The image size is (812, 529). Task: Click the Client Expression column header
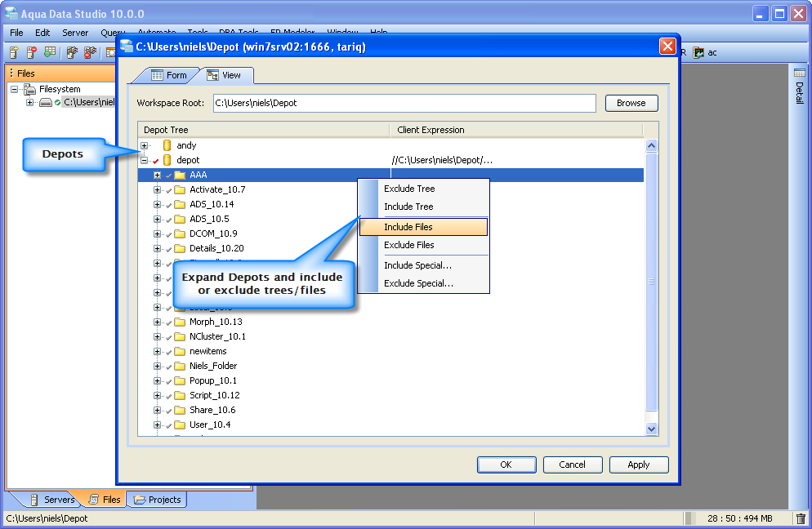515,130
